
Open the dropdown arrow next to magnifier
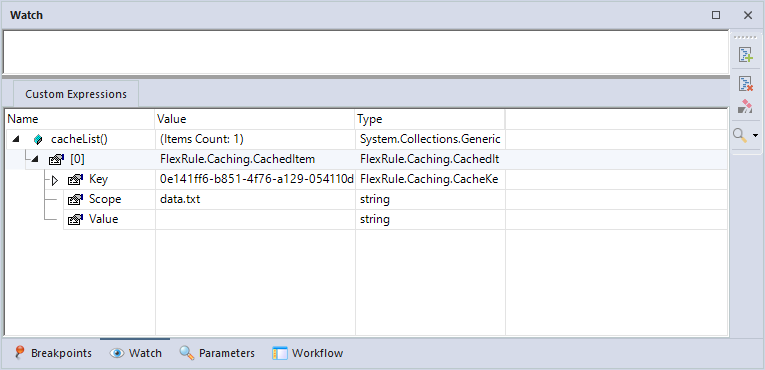(x=756, y=135)
